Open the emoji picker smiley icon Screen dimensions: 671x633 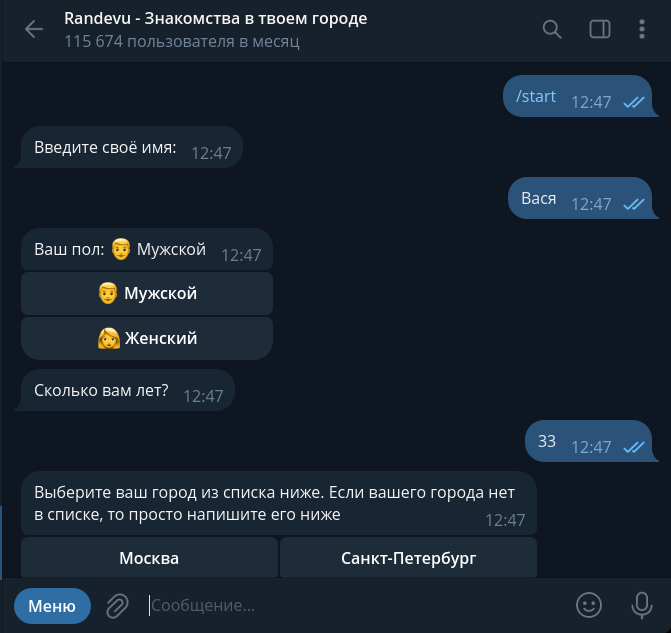point(590,605)
